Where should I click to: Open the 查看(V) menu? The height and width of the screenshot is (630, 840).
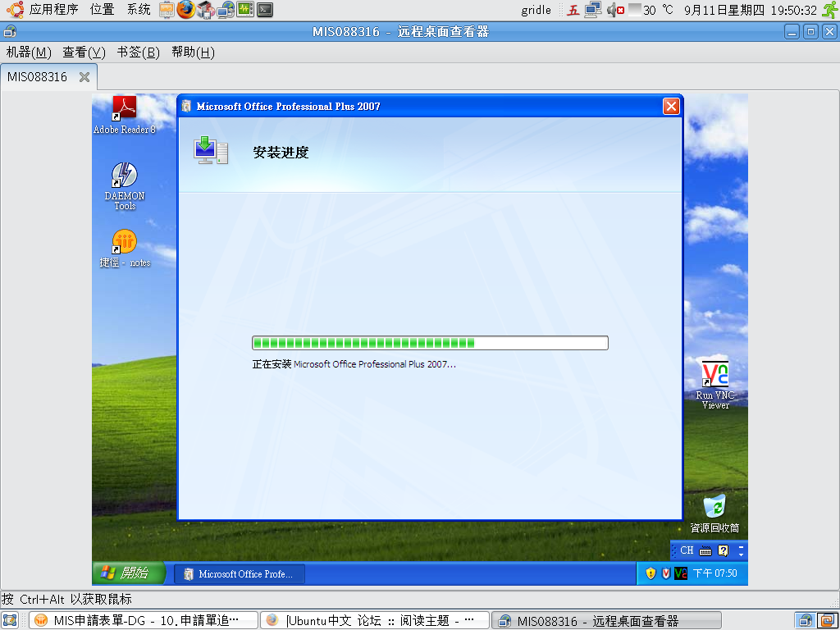pos(84,52)
